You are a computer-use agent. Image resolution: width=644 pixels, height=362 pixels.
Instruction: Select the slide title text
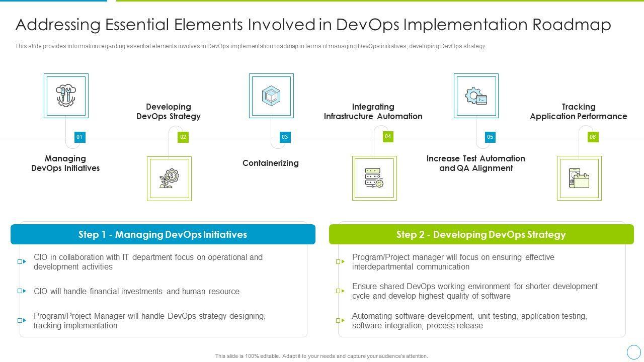[313, 25]
